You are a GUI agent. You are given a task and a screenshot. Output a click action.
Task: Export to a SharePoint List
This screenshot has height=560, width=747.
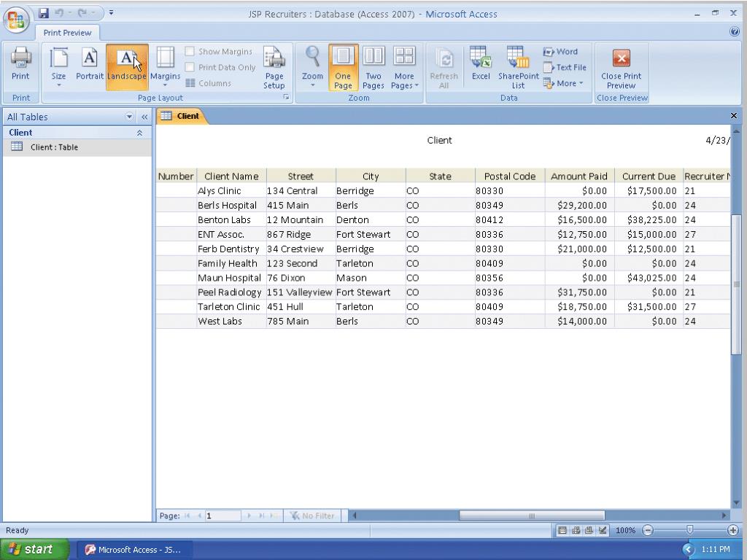click(519, 68)
